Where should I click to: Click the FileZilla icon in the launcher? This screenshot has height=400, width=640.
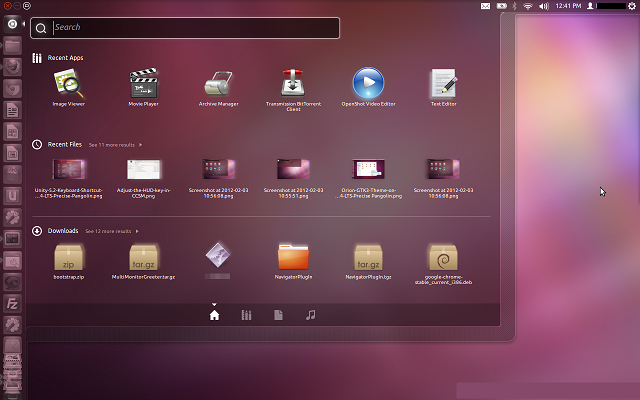tap(13, 304)
